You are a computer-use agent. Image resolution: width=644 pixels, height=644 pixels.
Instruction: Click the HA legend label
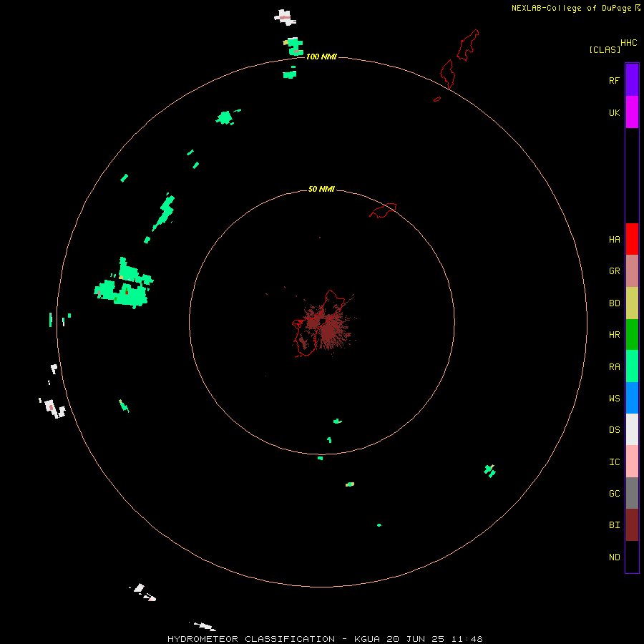click(x=614, y=239)
